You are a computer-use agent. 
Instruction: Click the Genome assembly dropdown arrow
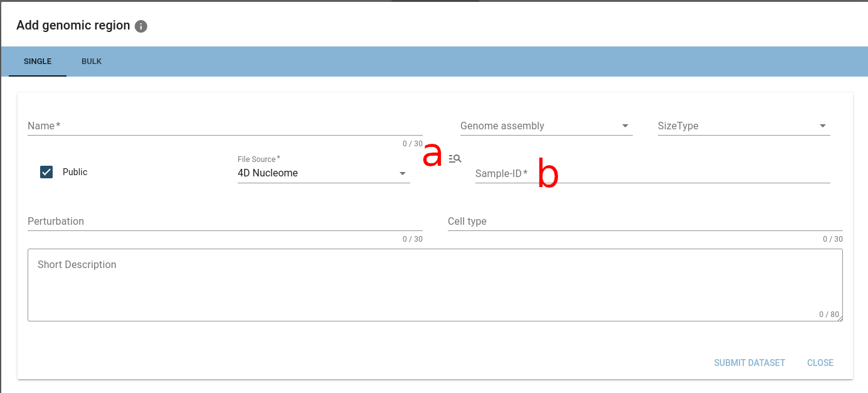point(625,126)
